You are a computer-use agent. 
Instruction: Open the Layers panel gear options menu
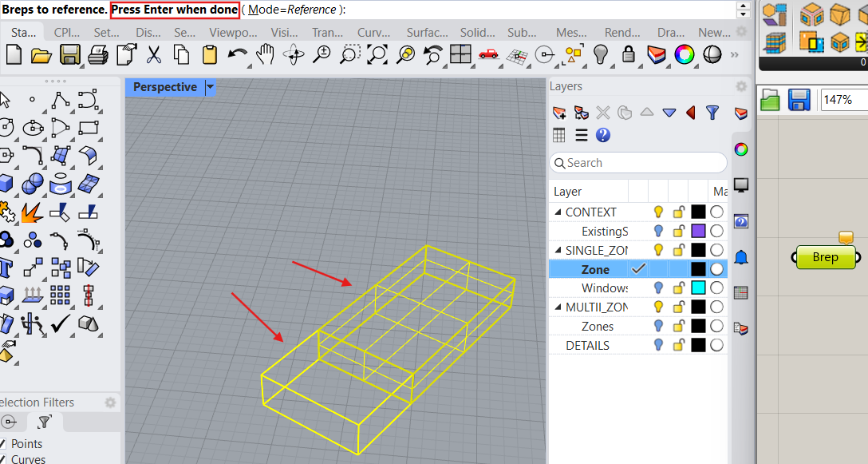(x=741, y=86)
